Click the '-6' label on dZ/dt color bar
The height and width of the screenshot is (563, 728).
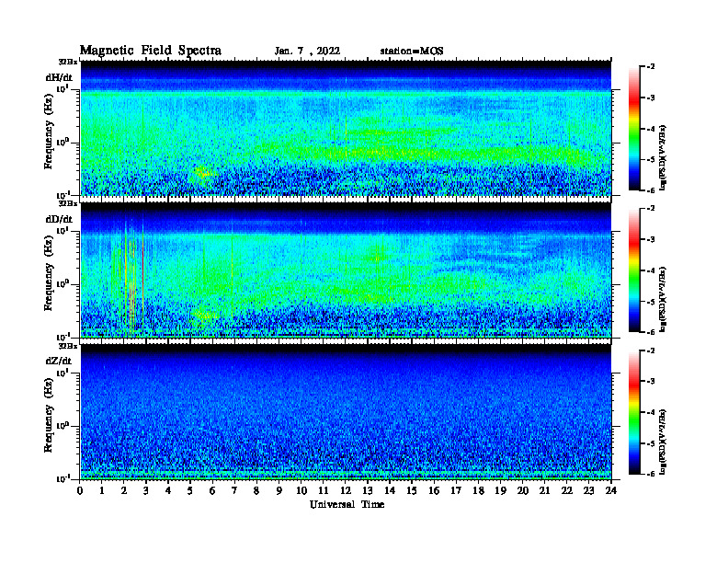(650, 474)
